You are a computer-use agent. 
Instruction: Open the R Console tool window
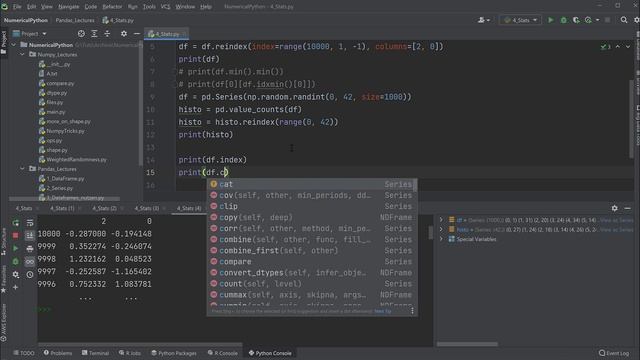pos(222,353)
